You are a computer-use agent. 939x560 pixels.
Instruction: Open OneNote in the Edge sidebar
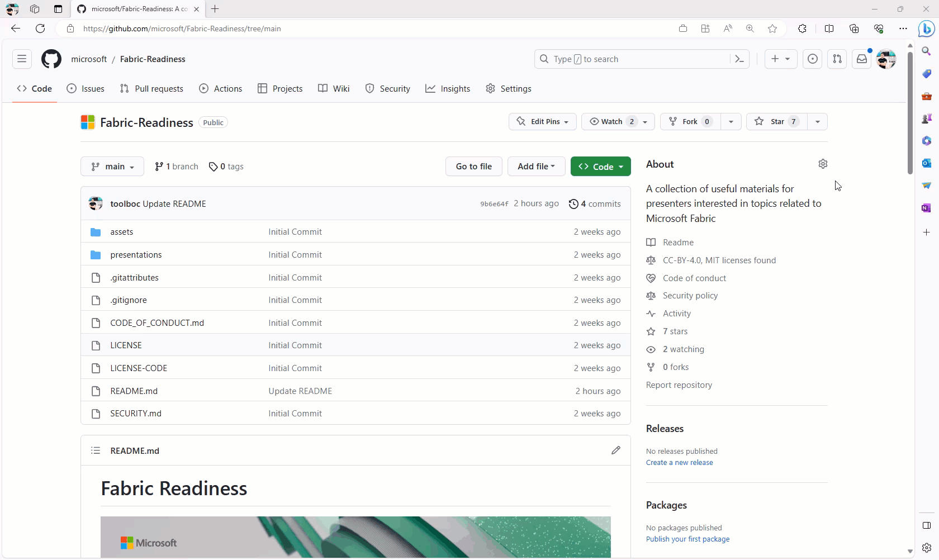926,208
